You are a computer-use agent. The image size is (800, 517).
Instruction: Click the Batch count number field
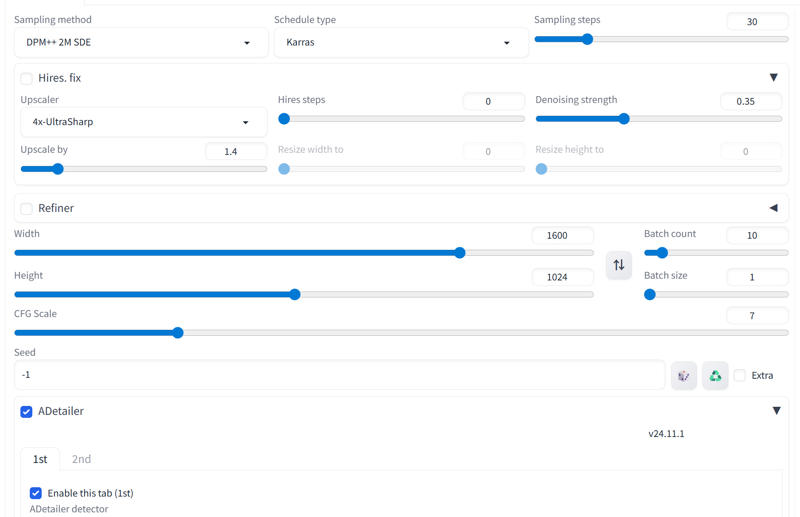click(756, 235)
